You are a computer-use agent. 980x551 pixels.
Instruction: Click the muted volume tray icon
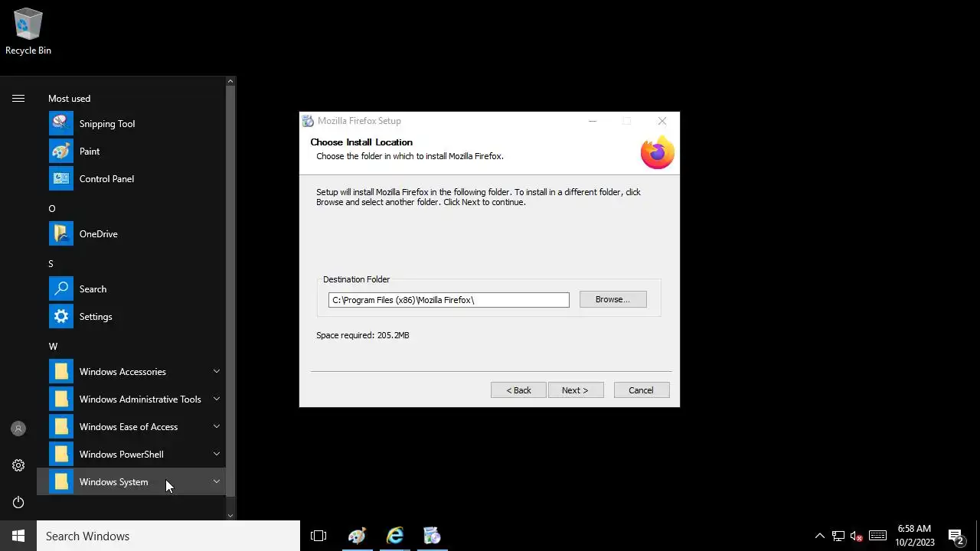[x=857, y=536]
